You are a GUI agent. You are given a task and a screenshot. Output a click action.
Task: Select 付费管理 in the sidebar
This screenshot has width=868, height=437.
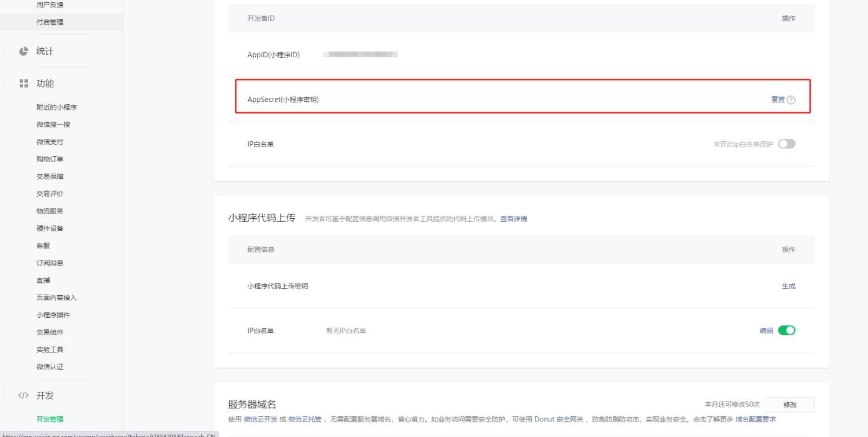(50, 22)
